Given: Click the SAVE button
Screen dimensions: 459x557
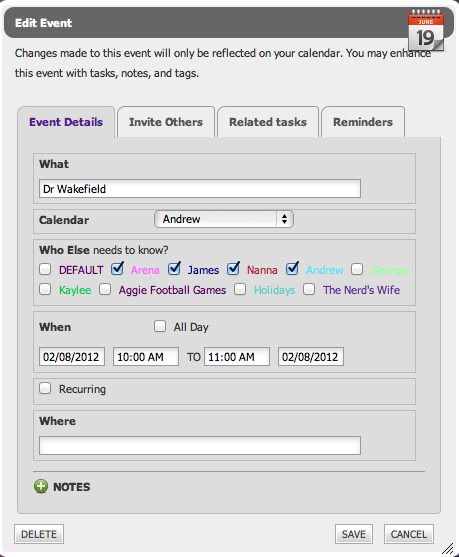Looking at the screenshot, I should tap(353, 534).
